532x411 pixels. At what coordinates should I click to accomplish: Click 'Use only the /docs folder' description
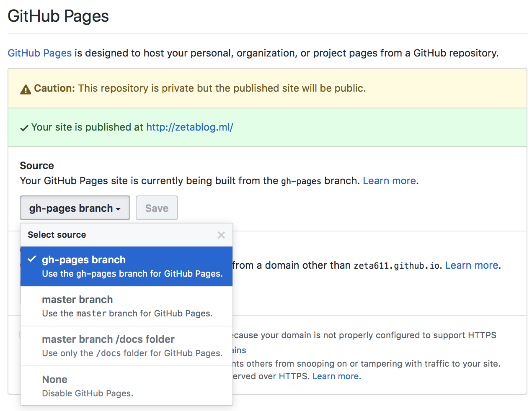[132, 353]
